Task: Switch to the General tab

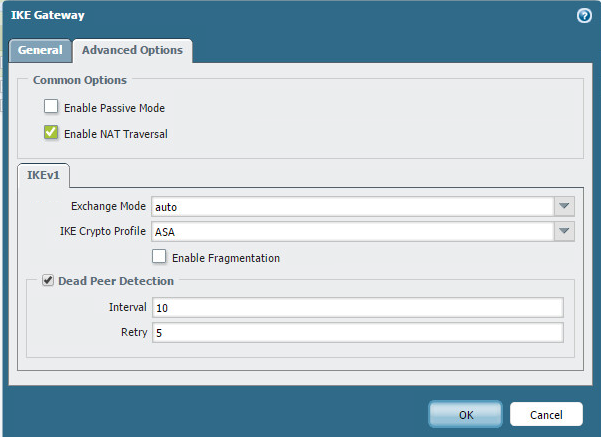Action: pos(40,50)
